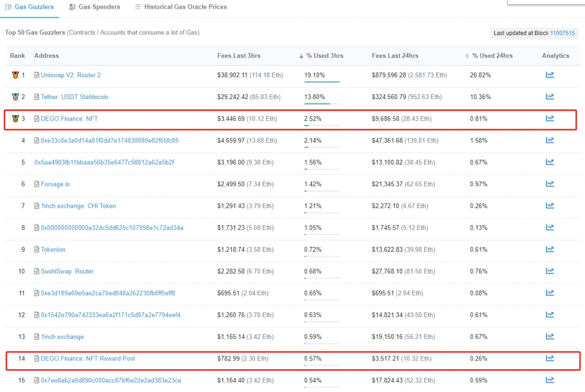Open address 0x000000000000a32dc5dd625c107898a1c72ad34a
585x392 pixels.
112,227
